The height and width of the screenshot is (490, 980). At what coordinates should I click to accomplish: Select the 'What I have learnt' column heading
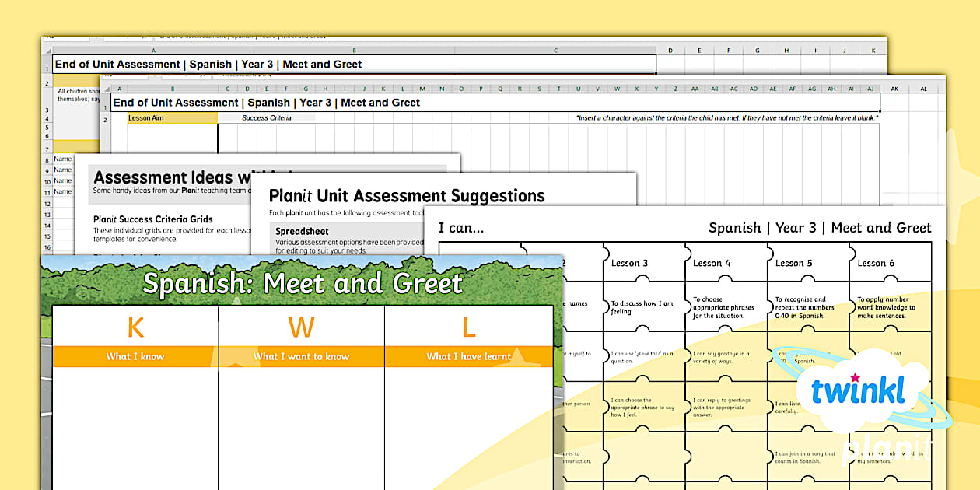469,355
